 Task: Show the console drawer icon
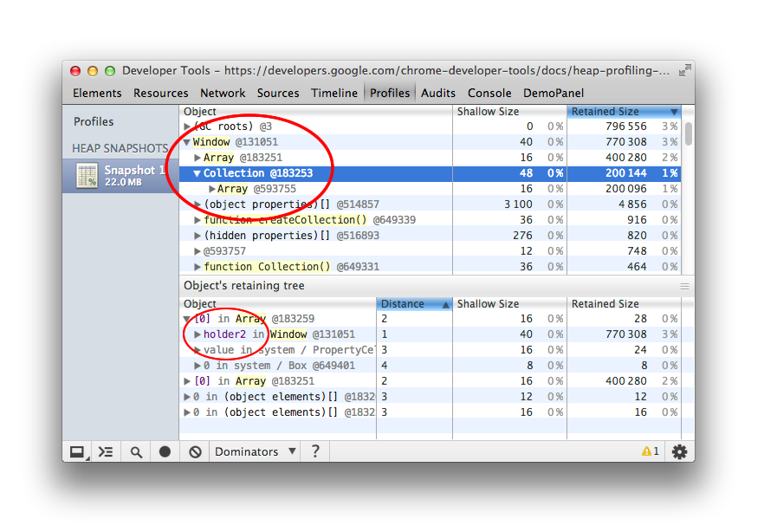tap(106, 451)
